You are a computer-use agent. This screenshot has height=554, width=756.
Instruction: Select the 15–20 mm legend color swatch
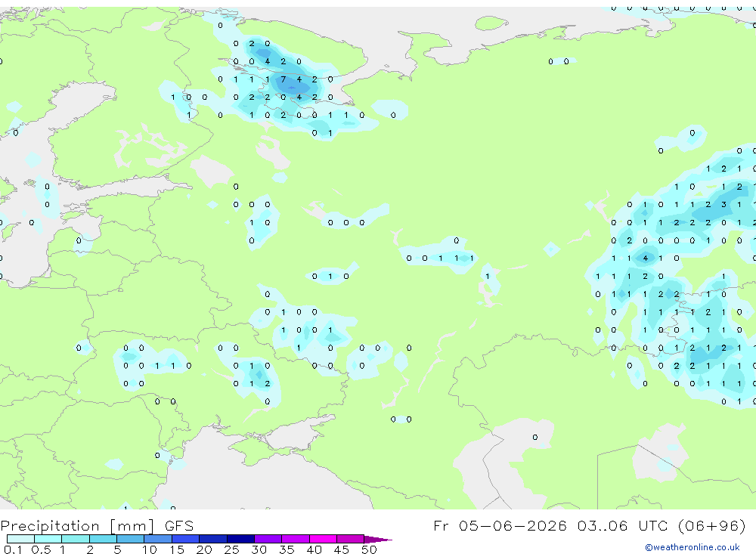(x=186, y=539)
